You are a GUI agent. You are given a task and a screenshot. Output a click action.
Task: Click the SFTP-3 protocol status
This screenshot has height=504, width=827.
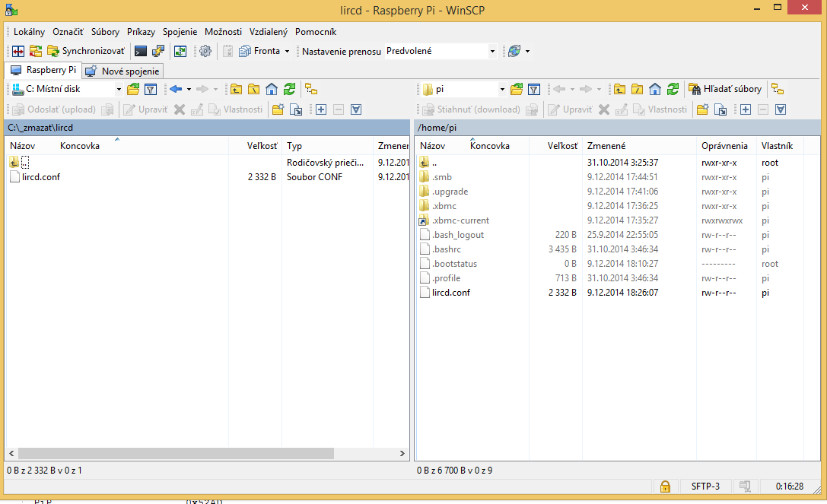705,486
